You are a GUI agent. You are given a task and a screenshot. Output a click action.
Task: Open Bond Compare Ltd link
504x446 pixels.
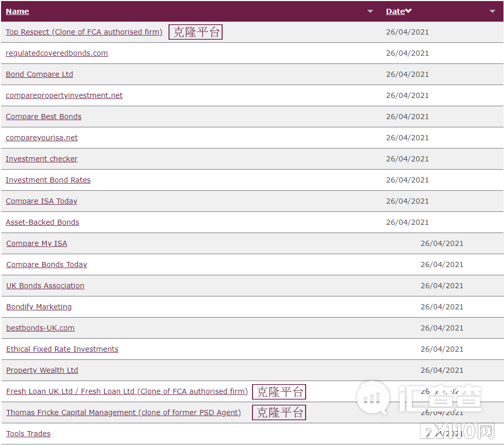click(39, 74)
